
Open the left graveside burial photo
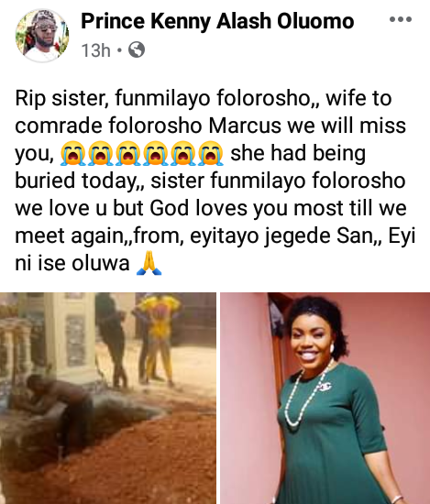coord(108,399)
